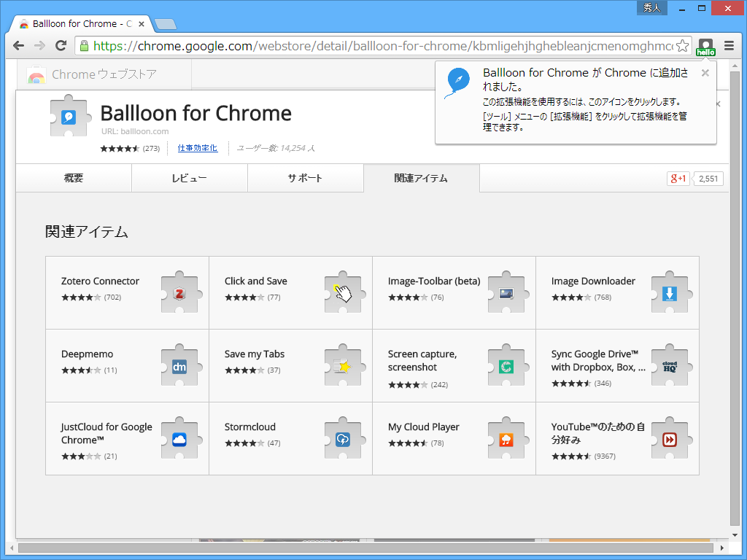The width and height of the screenshot is (747, 560).
Task: Switch to the レビュー tab
Action: (189, 177)
